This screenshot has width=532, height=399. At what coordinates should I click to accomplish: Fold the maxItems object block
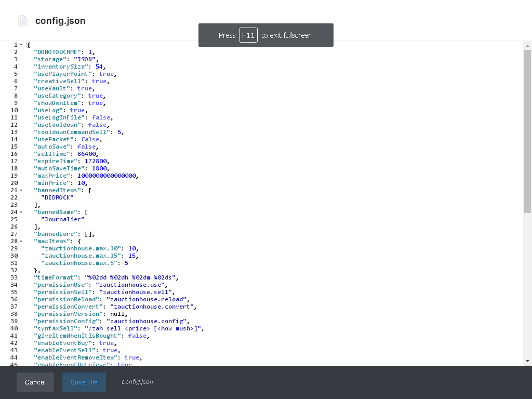pos(21,242)
